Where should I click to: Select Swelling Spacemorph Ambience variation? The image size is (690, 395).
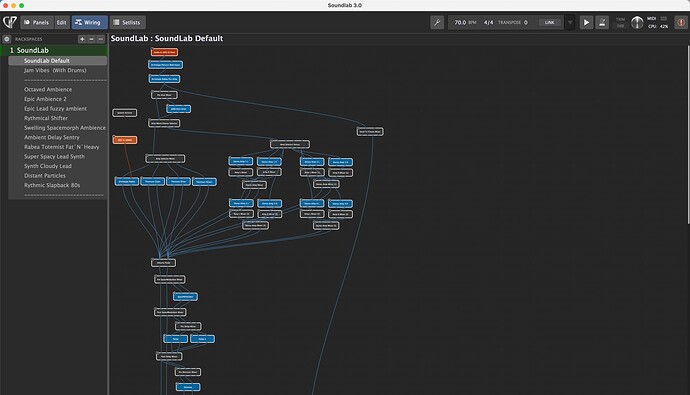coord(58,128)
